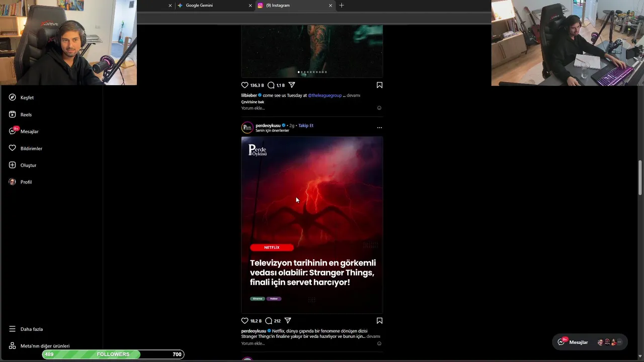The image size is (644, 362).
Task: Click perdeoykusu profile avatar in post header
Action: (x=247, y=128)
